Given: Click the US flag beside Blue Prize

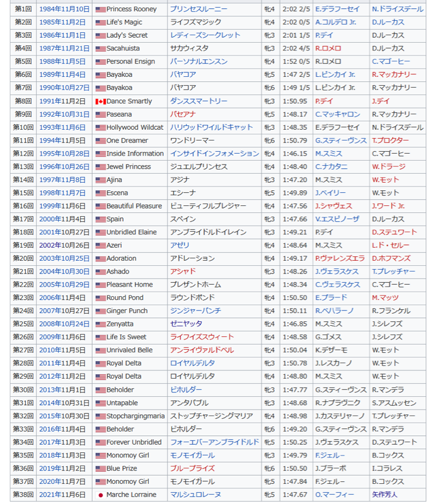Looking at the screenshot, I should pyautogui.click(x=100, y=469).
